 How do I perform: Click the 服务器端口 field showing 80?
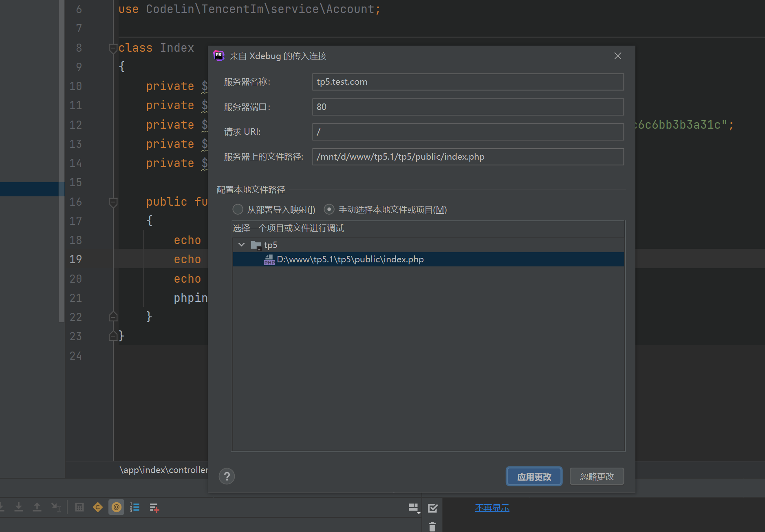click(x=468, y=107)
